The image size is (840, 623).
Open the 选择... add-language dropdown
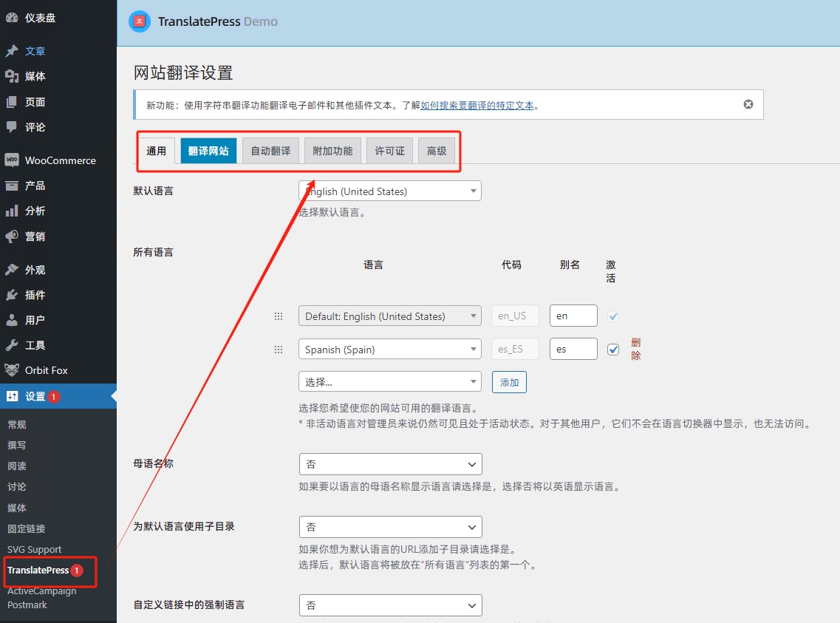pos(390,382)
